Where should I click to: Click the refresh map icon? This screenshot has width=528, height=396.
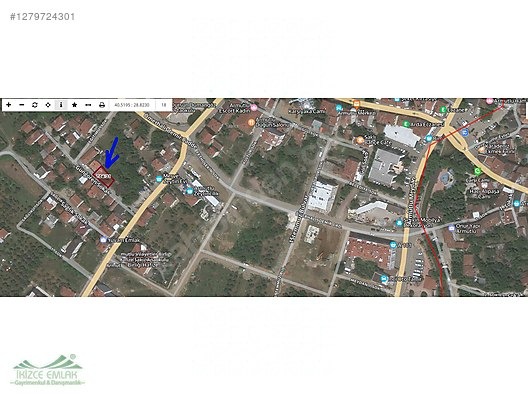pos(35,105)
